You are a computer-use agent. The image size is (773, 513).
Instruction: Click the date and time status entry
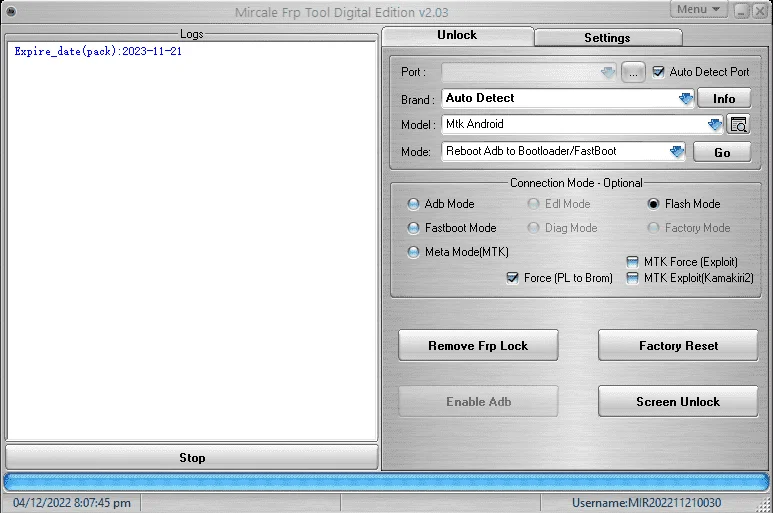72,503
